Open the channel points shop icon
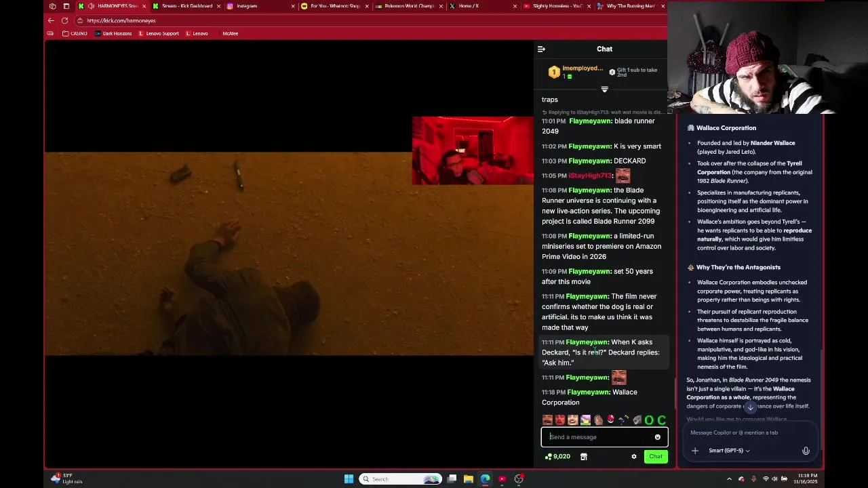The height and width of the screenshot is (488, 868). coord(583,456)
